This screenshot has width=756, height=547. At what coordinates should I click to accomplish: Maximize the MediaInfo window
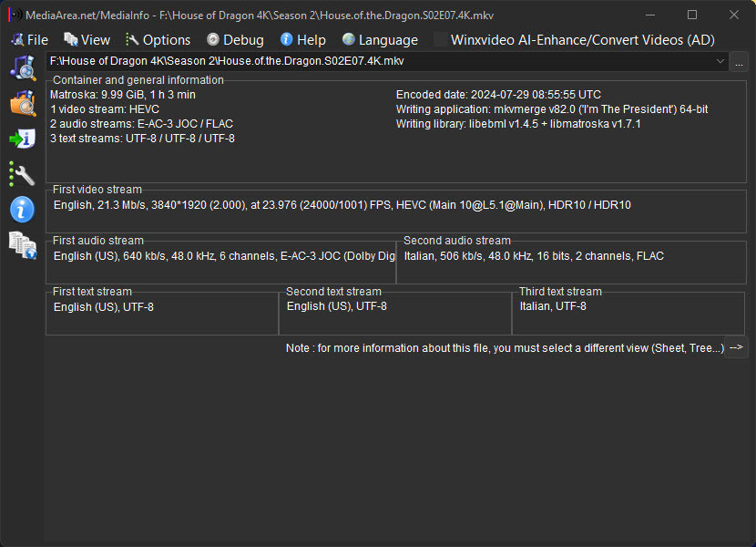(x=692, y=15)
